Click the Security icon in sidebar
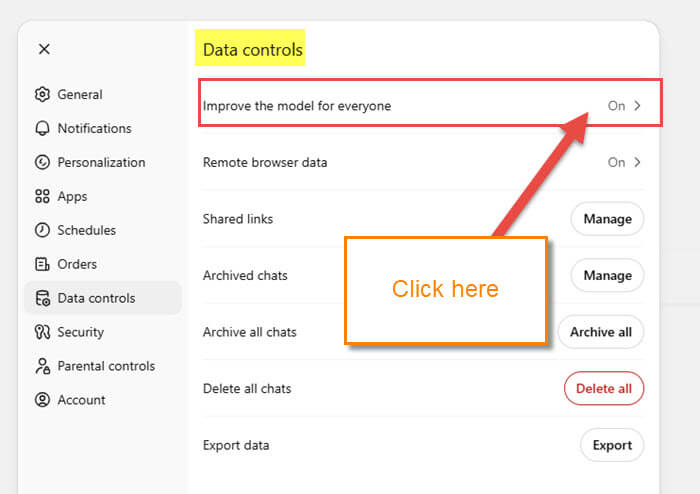The height and width of the screenshot is (494, 700). [x=42, y=333]
